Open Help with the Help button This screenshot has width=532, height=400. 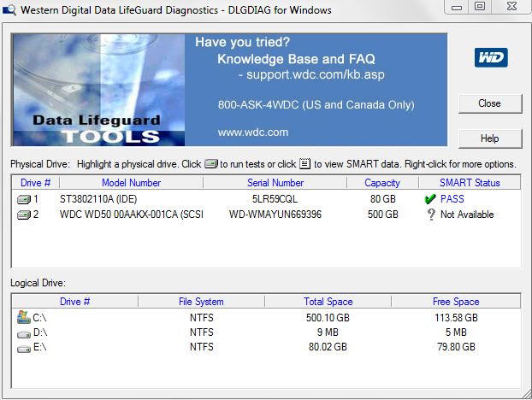[x=490, y=138]
